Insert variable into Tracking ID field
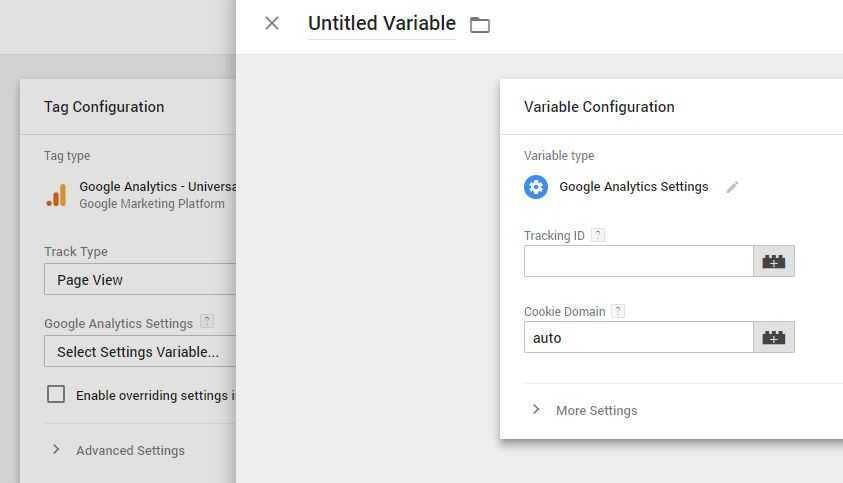This screenshot has width=843, height=483. 774,261
